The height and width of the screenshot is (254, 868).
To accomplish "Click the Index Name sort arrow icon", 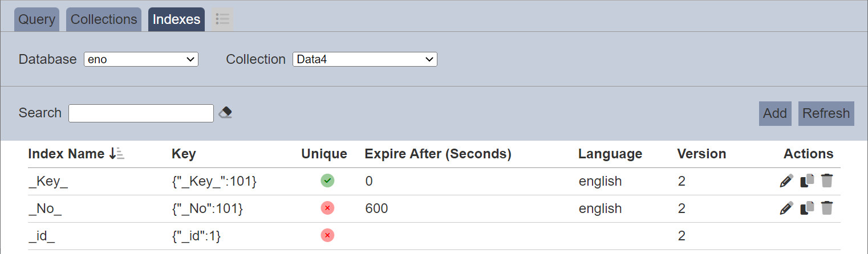I will [x=116, y=154].
